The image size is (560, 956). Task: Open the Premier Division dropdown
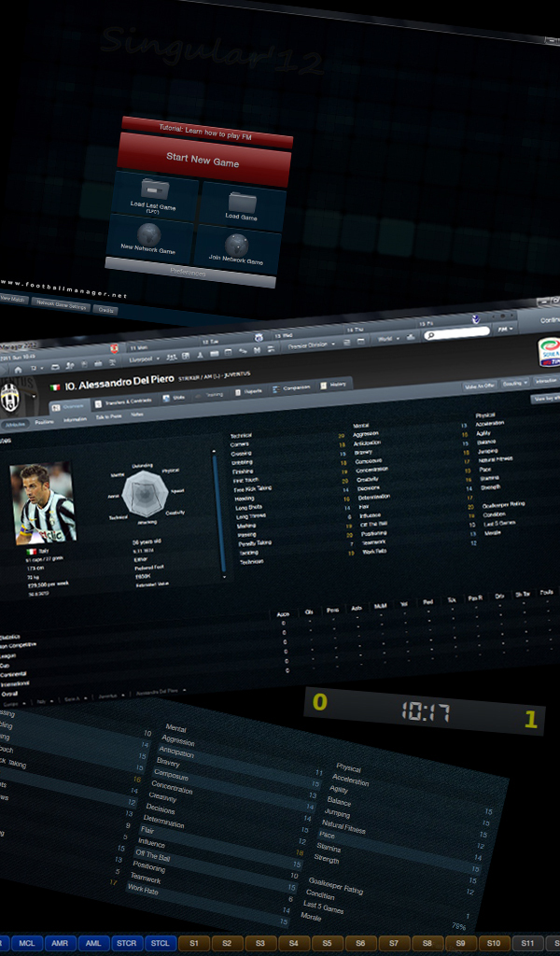point(312,344)
